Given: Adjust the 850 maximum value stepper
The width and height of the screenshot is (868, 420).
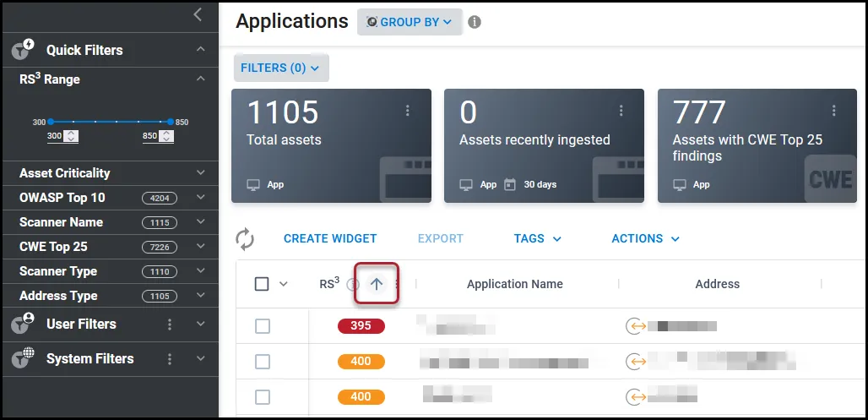Looking at the screenshot, I should tap(166, 136).
